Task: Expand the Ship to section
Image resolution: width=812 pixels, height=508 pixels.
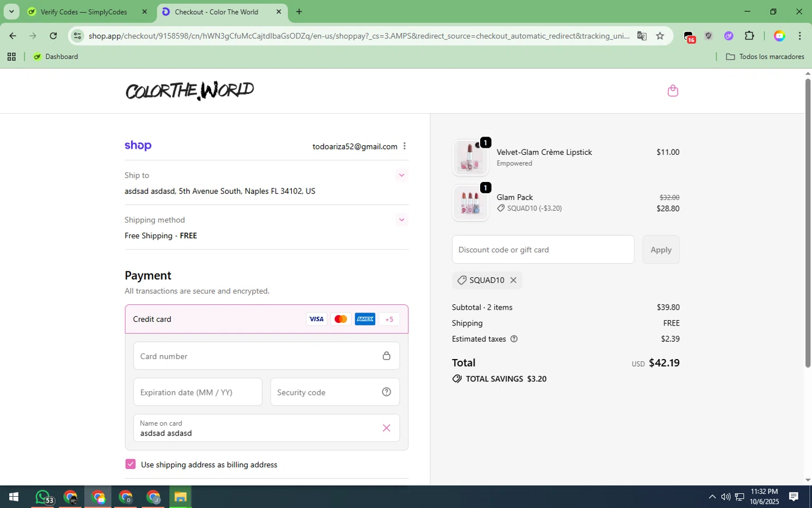Action: coord(401,175)
